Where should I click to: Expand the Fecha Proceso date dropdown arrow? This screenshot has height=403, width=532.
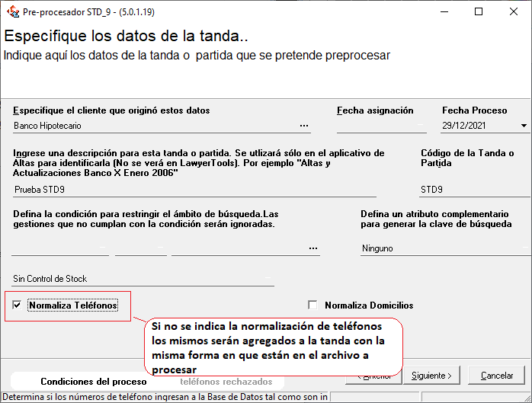point(524,126)
